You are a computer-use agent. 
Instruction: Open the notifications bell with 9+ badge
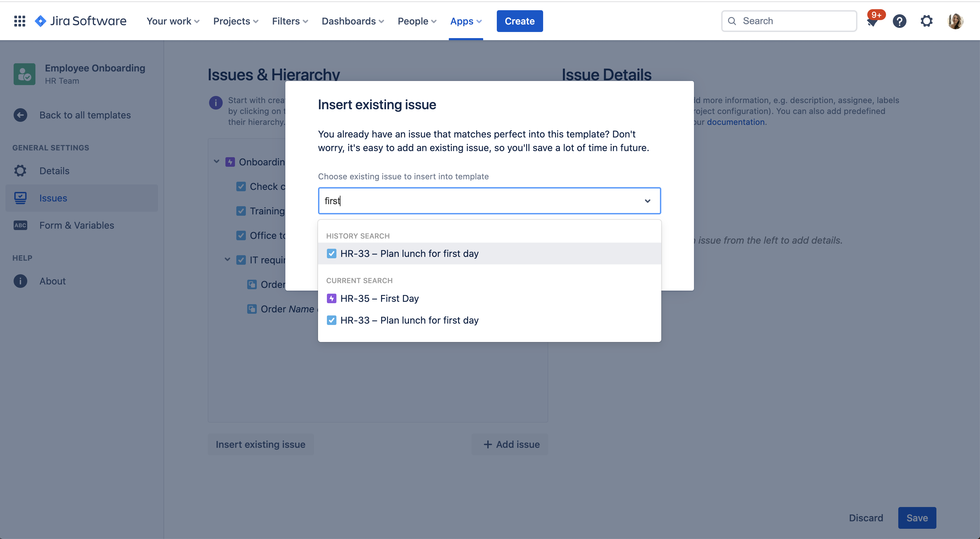coord(872,21)
